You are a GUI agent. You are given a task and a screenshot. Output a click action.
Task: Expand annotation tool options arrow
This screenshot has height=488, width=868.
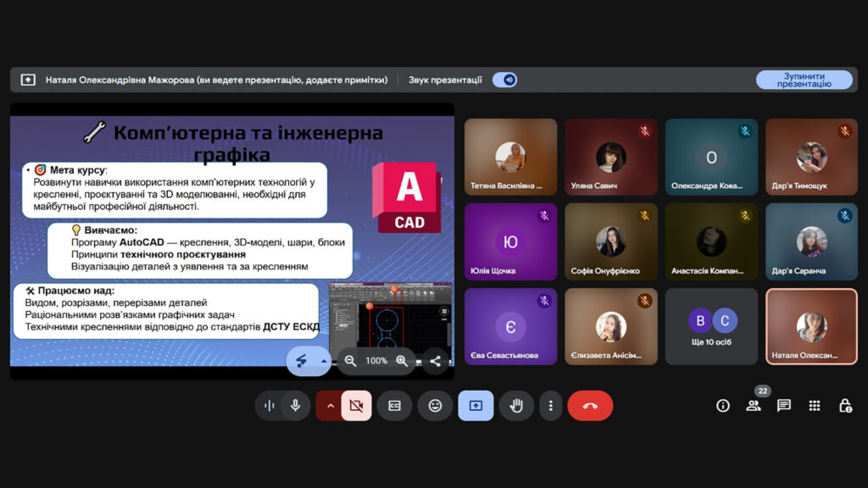coord(323,361)
